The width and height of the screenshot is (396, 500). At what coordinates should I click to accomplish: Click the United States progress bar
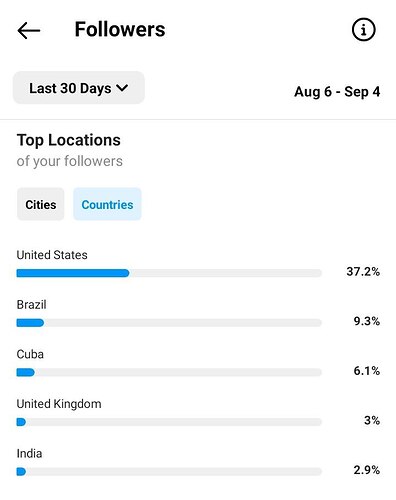(x=169, y=273)
